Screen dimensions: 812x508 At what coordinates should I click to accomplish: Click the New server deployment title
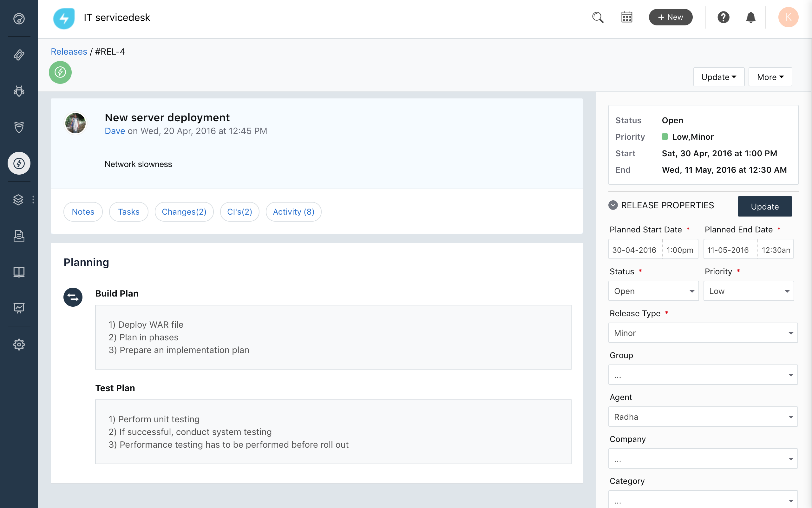point(167,117)
